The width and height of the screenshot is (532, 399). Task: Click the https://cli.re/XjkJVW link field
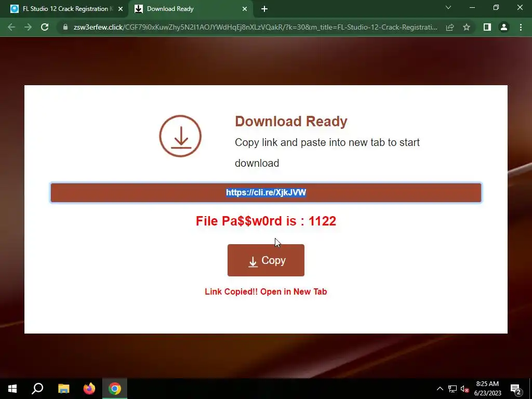pos(266,193)
